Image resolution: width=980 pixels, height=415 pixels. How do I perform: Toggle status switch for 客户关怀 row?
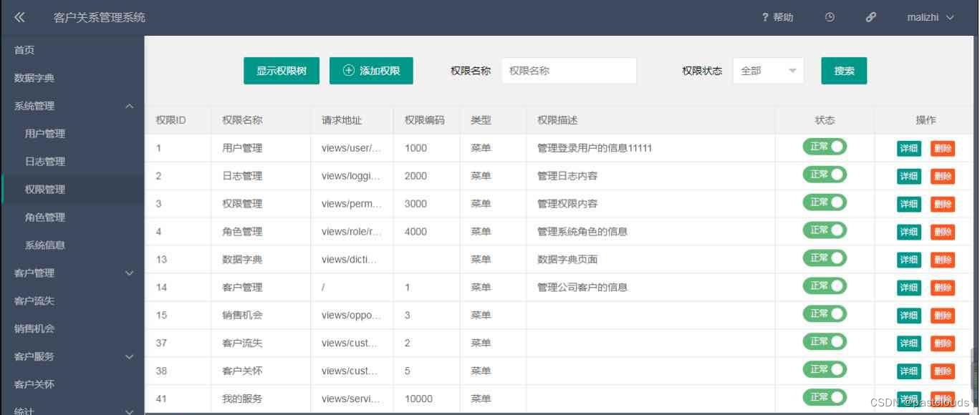coord(825,370)
